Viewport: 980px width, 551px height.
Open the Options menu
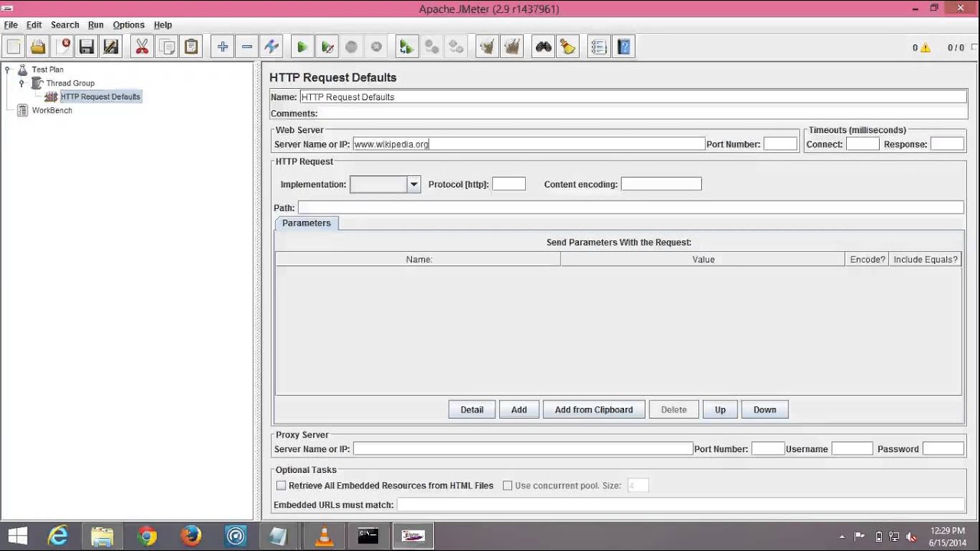[x=129, y=24]
